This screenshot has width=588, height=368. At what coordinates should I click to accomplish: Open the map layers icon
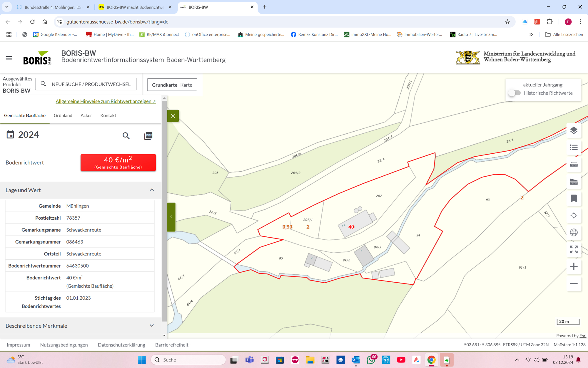point(574,130)
